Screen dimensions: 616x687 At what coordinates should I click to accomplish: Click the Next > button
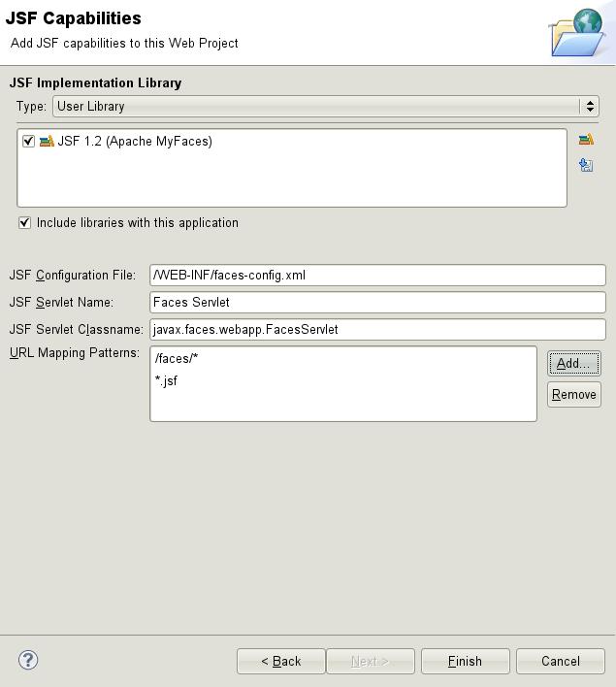click(370, 661)
